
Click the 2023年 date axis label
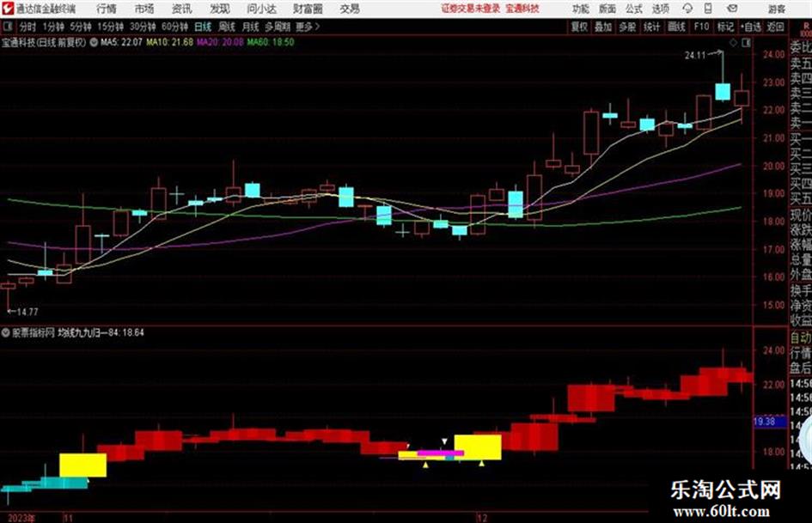coord(21,518)
